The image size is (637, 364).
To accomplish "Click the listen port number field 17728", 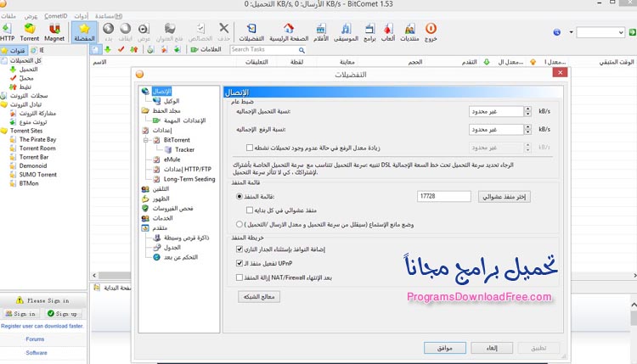I will pos(443,196).
